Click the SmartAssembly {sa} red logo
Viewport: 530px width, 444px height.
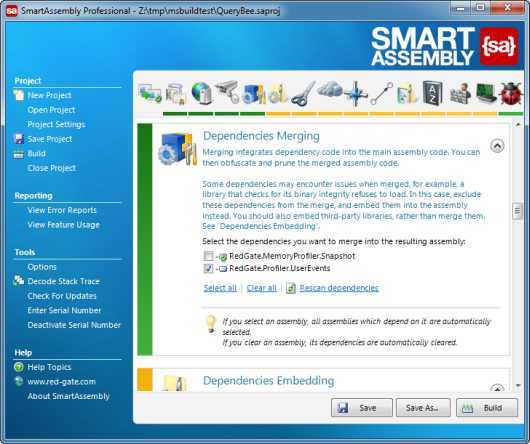tap(498, 46)
